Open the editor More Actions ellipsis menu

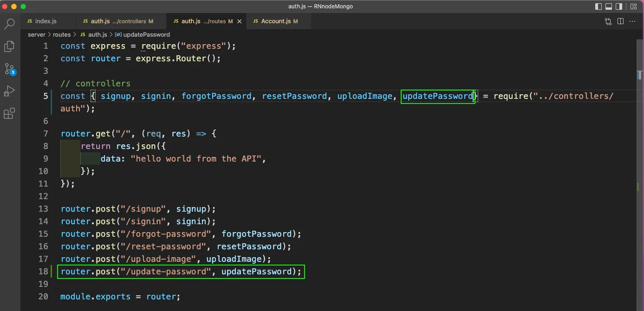(633, 21)
